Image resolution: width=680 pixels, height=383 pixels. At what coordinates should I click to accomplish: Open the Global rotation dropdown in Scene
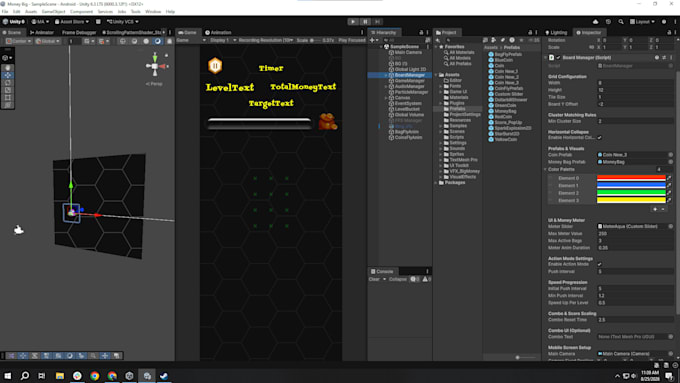[x=48, y=41]
